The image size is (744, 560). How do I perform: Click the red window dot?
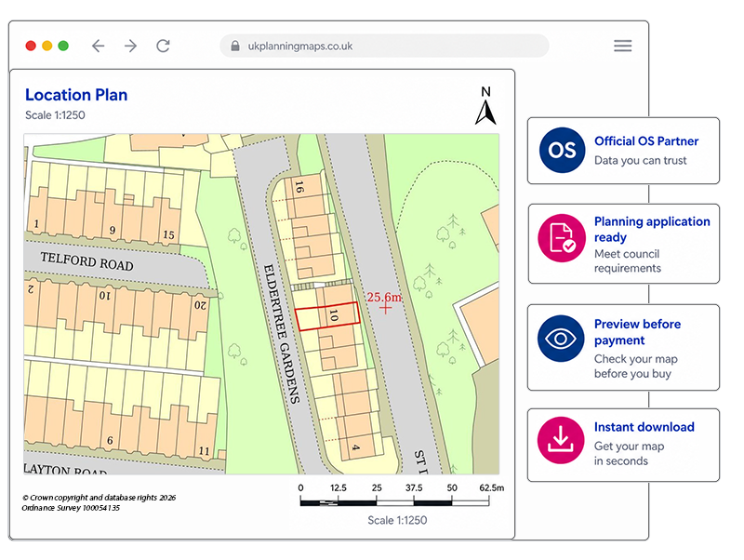31,46
